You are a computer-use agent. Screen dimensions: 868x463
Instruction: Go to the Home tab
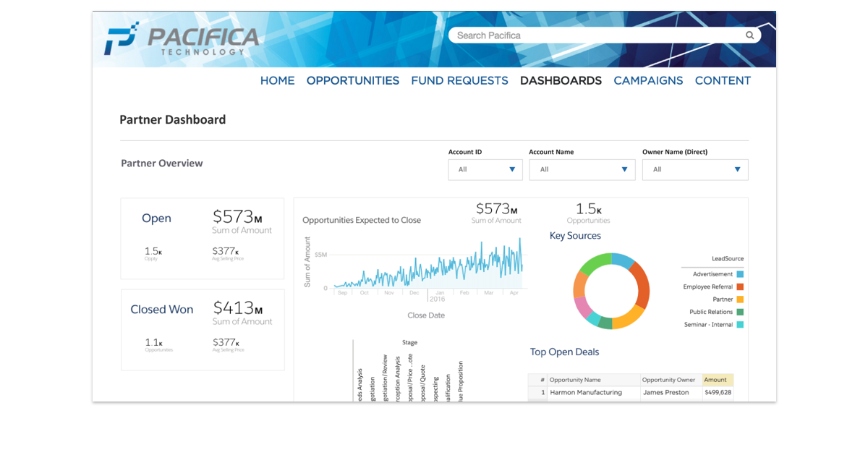277,81
